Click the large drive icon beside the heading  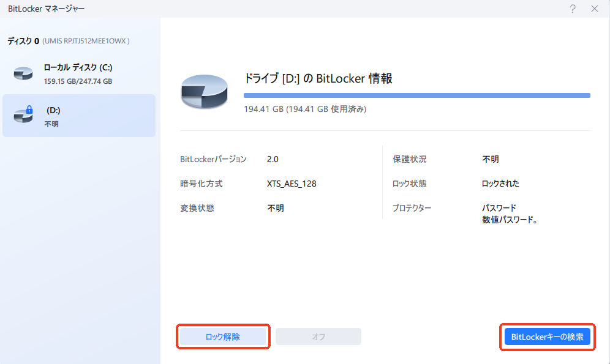click(204, 93)
